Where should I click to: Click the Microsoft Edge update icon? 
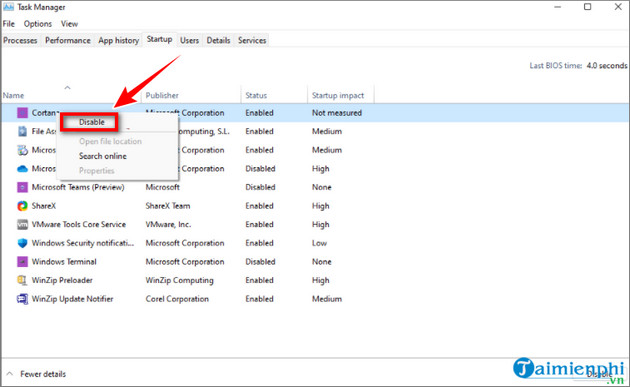22,150
